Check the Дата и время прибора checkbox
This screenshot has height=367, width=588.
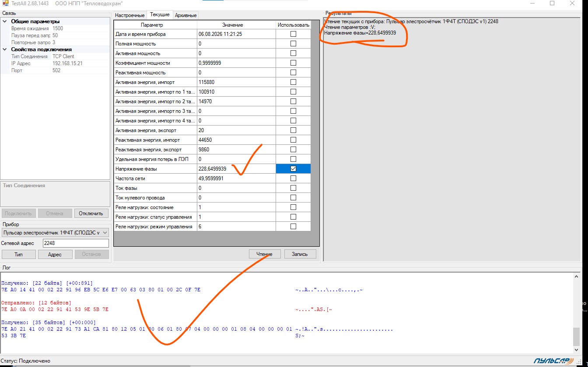[293, 34]
